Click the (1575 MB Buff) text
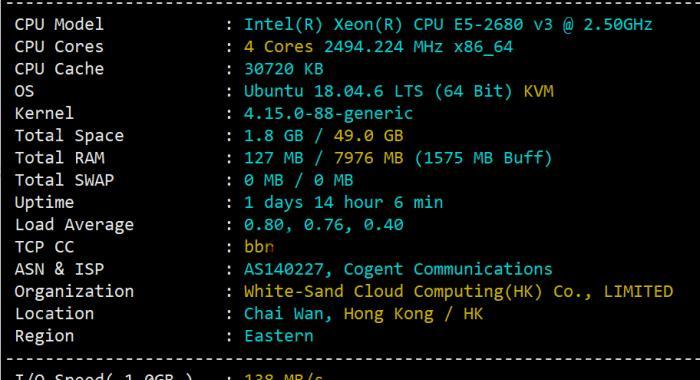The image size is (700, 380). click(x=483, y=158)
